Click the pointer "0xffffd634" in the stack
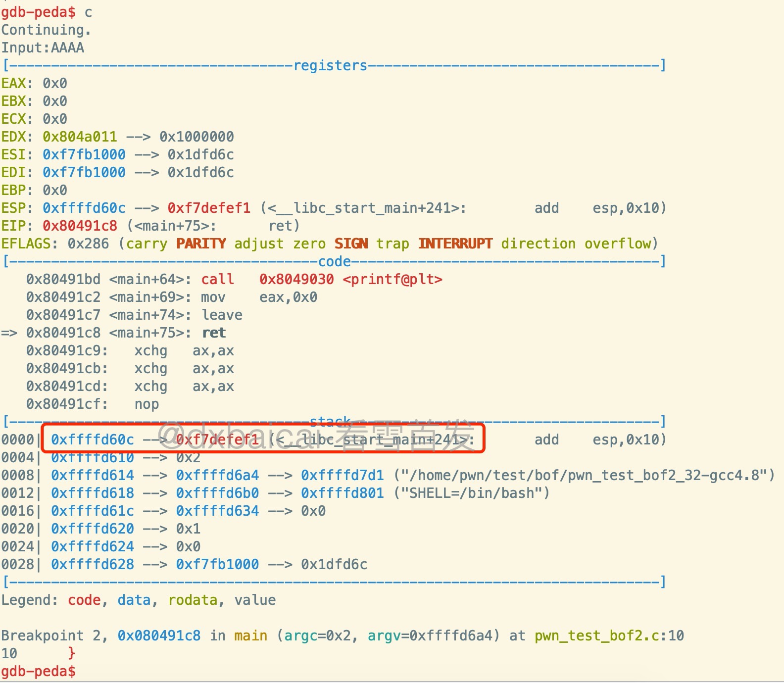This screenshot has width=784, height=683. pos(217,511)
